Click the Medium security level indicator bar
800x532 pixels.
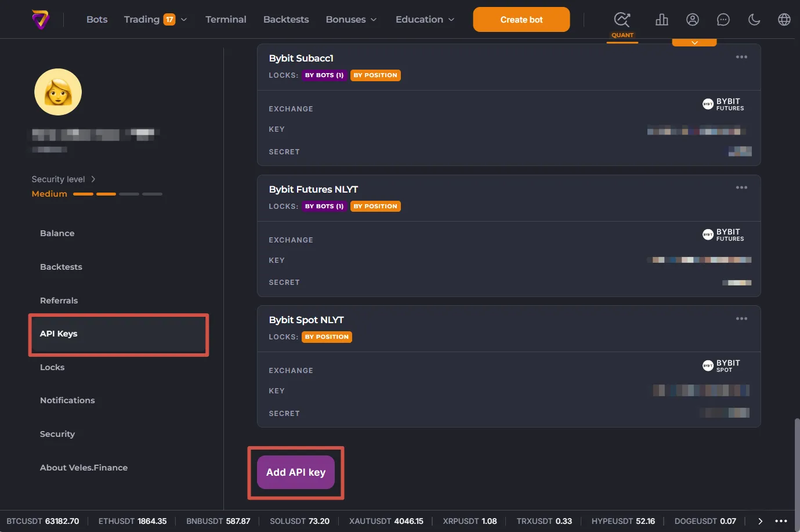(118, 194)
